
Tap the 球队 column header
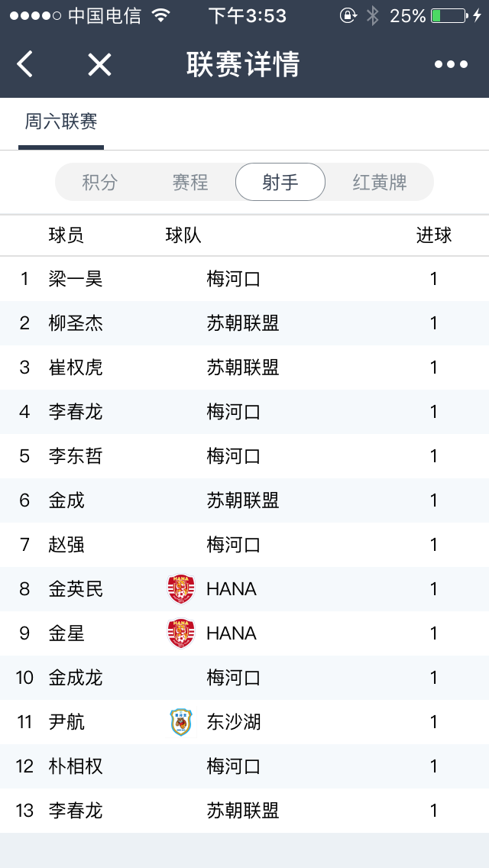[183, 235]
